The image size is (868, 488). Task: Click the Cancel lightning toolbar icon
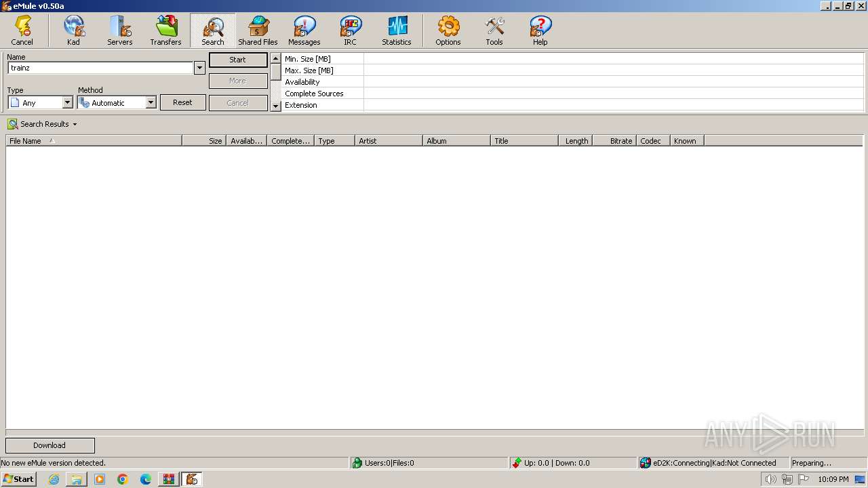pos(22,30)
